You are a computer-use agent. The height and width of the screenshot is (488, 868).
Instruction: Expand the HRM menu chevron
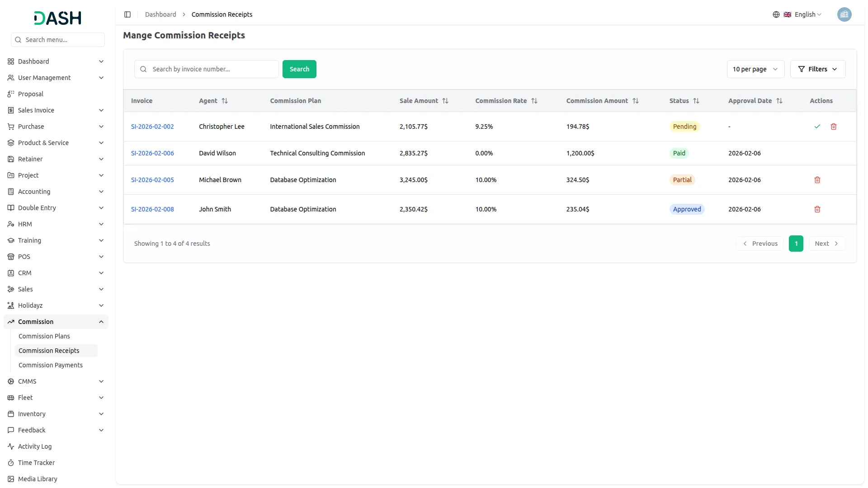point(101,224)
